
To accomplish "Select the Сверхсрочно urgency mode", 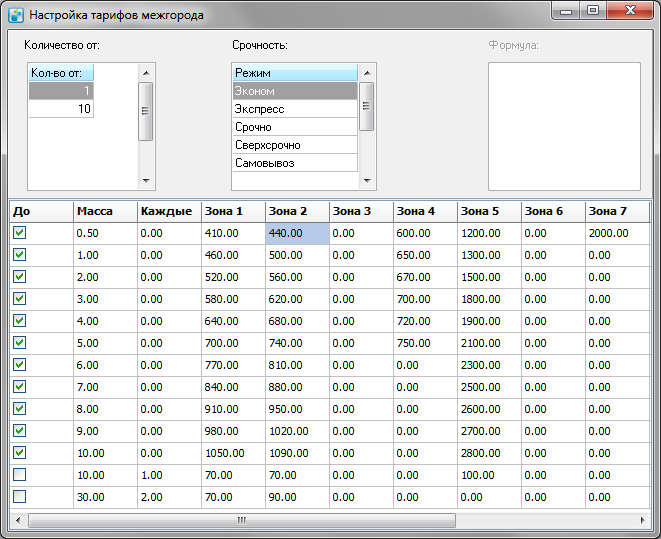I will pos(295,145).
